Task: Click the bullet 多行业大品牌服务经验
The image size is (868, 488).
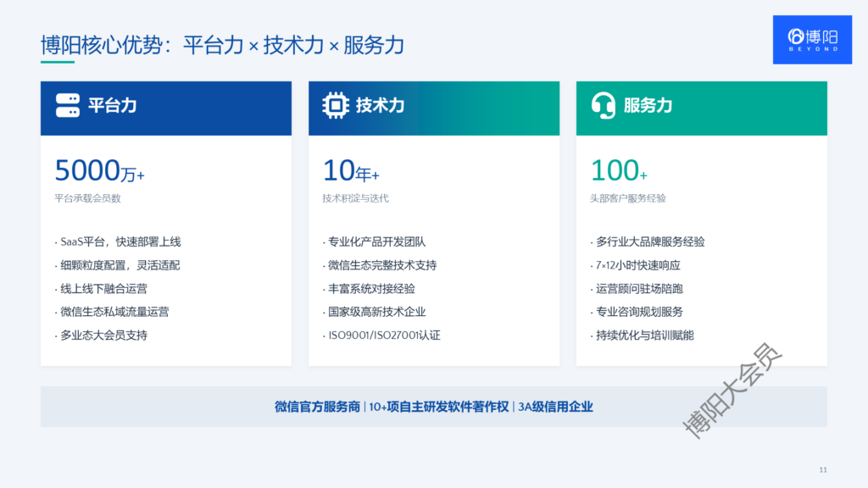Action: coord(648,241)
